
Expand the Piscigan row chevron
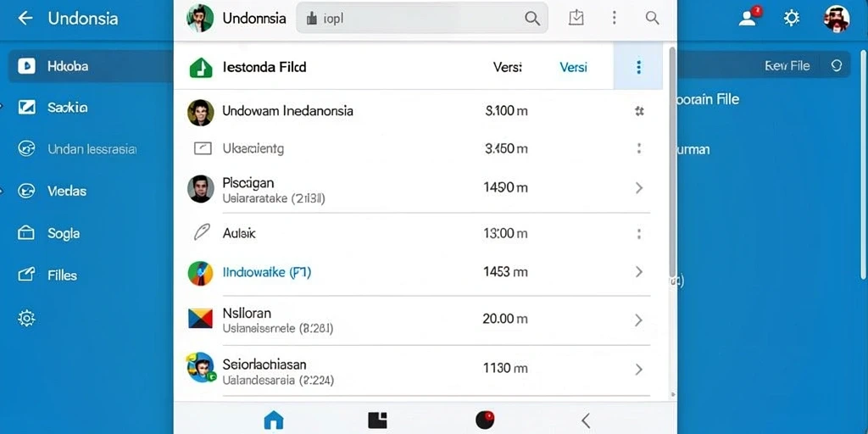coord(639,188)
